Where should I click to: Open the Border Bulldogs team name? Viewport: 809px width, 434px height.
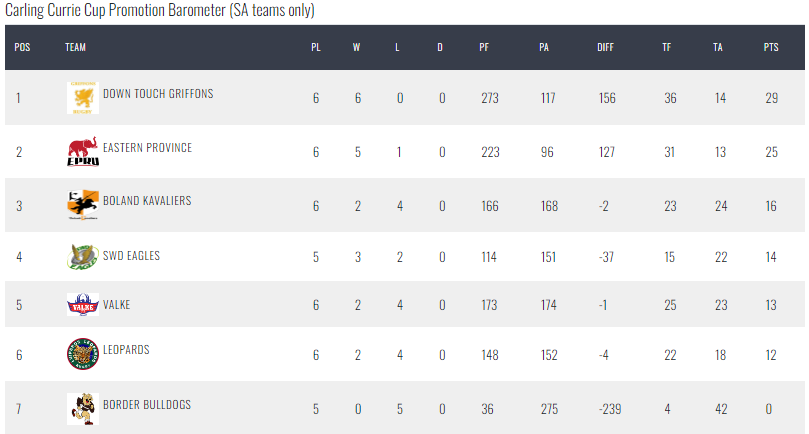pyautogui.click(x=147, y=405)
